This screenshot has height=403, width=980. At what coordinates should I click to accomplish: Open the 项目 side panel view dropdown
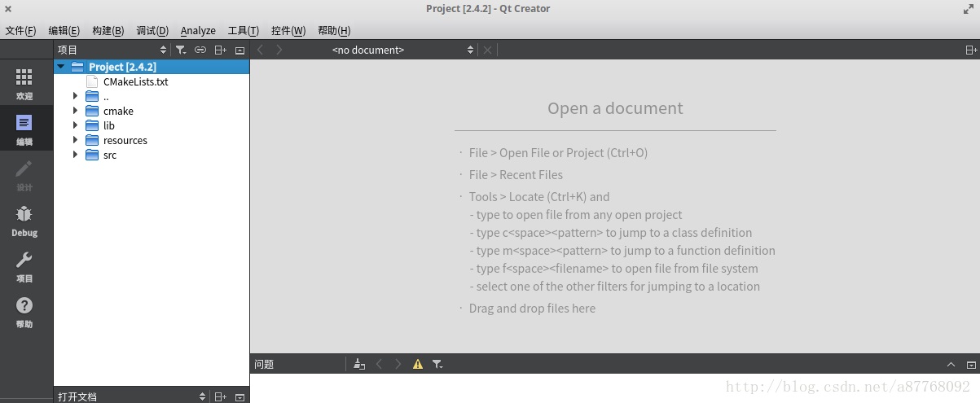[x=112, y=50]
